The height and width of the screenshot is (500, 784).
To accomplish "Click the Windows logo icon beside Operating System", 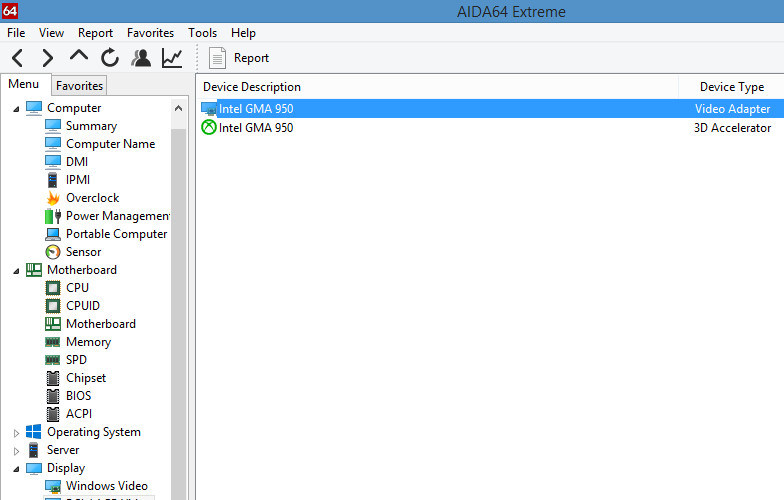I will tap(34, 432).
